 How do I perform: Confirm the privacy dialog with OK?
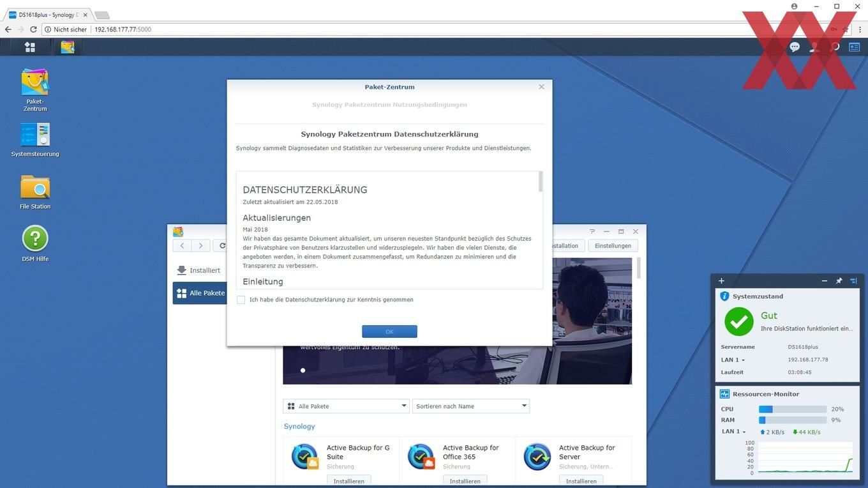tap(389, 332)
